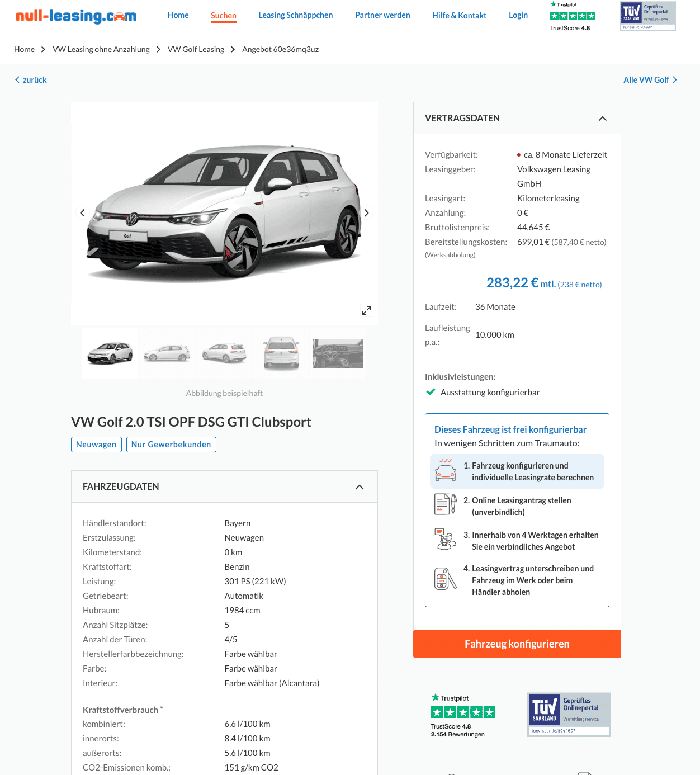700x775 pixels.
Task: Show next car image with right arrow
Action: point(366,213)
